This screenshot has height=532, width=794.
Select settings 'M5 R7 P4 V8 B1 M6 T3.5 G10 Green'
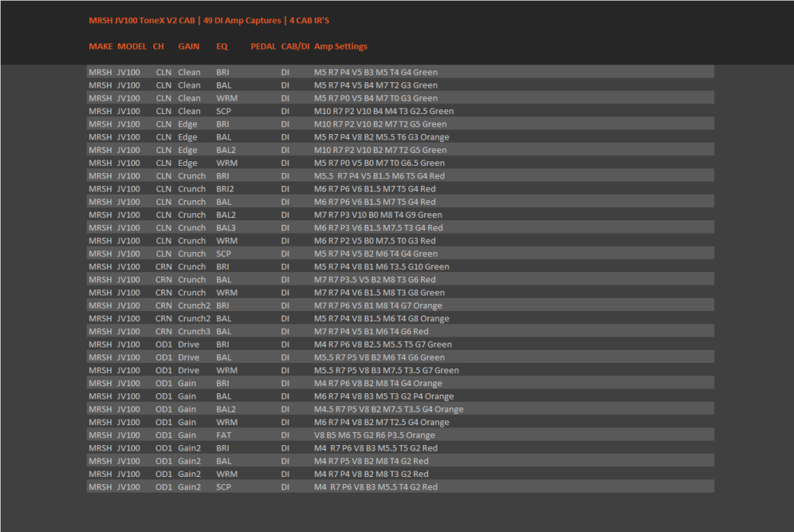(x=381, y=267)
